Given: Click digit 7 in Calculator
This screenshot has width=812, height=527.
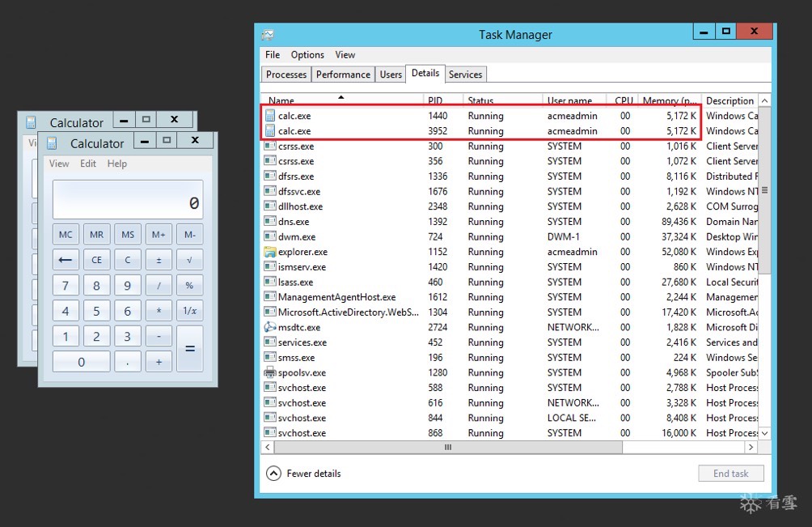Looking at the screenshot, I should 66,285.
